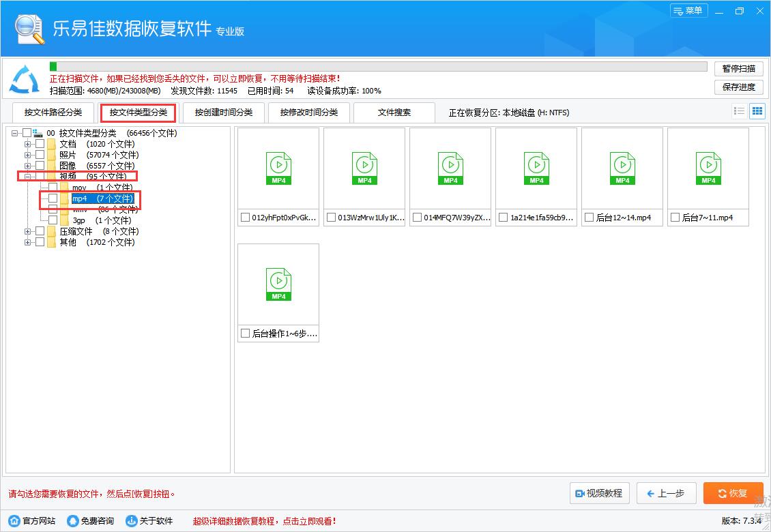Expand the 图像 folder node
The width and height of the screenshot is (771, 532).
27,166
